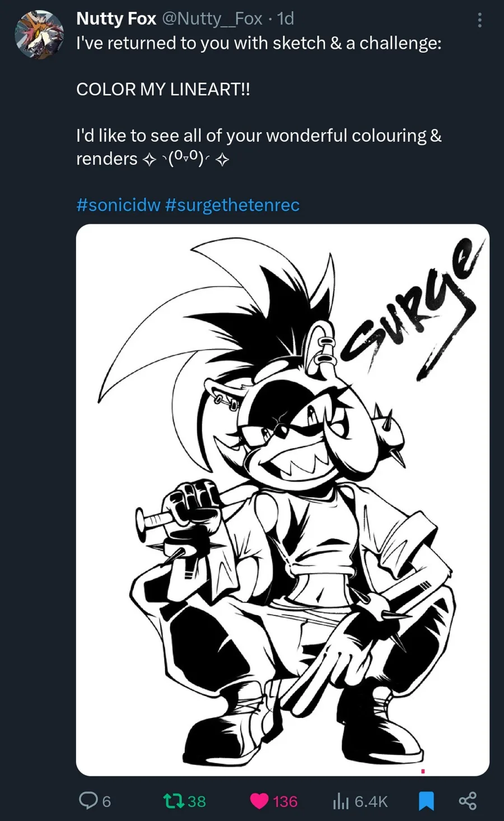This screenshot has height=821, width=504.
Task: Click the reply speech bubble icon
Action: tap(88, 801)
